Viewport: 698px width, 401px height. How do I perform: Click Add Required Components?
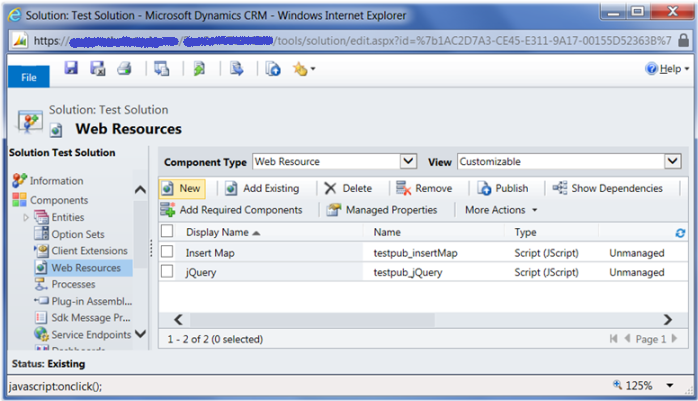click(231, 210)
